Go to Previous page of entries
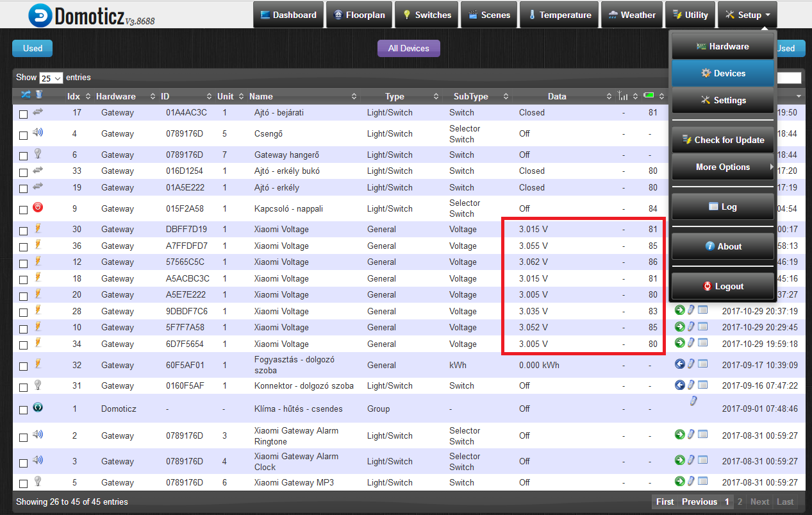 pyautogui.click(x=699, y=502)
